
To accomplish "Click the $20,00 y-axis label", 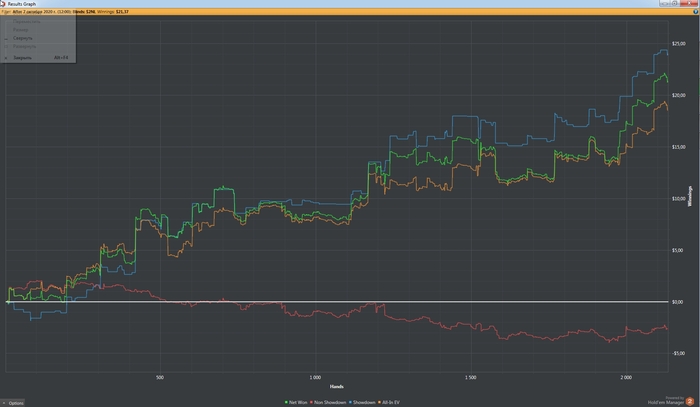I will [678, 96].
